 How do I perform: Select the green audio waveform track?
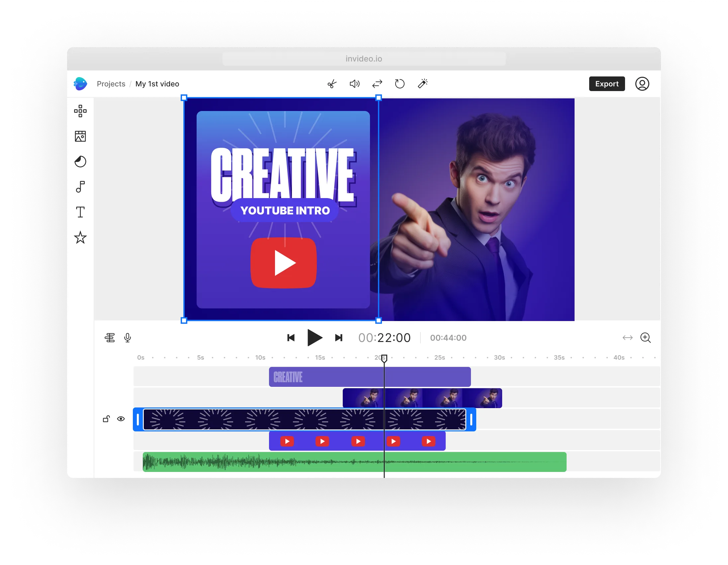(x=354, y=462)
